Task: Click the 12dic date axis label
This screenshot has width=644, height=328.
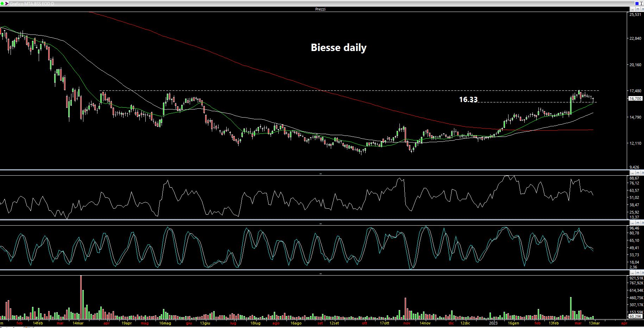Action: (x=465, y=323)
